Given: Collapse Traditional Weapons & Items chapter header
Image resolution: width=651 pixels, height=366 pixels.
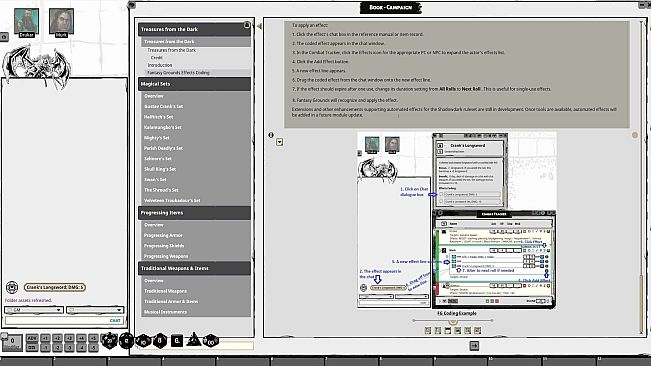Looking at the screenshot, I should (194, 268).
